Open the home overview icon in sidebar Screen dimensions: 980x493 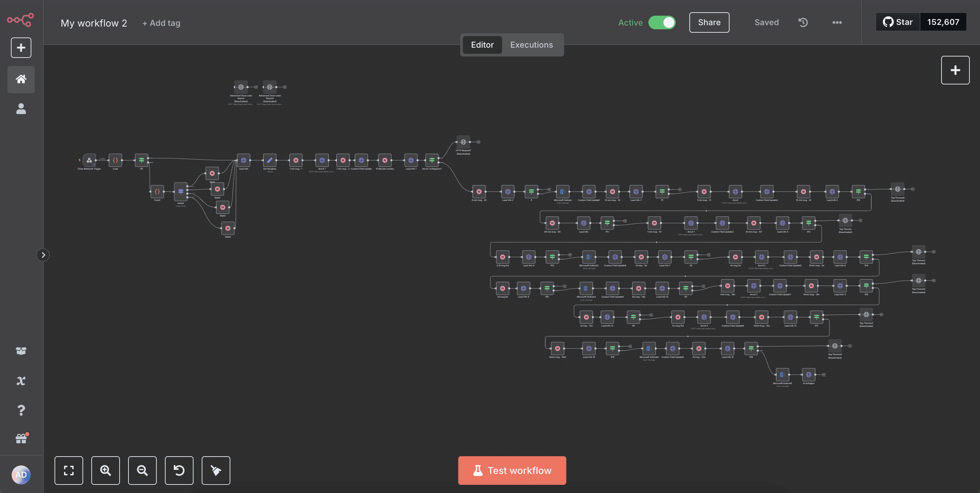coord(21,79)
